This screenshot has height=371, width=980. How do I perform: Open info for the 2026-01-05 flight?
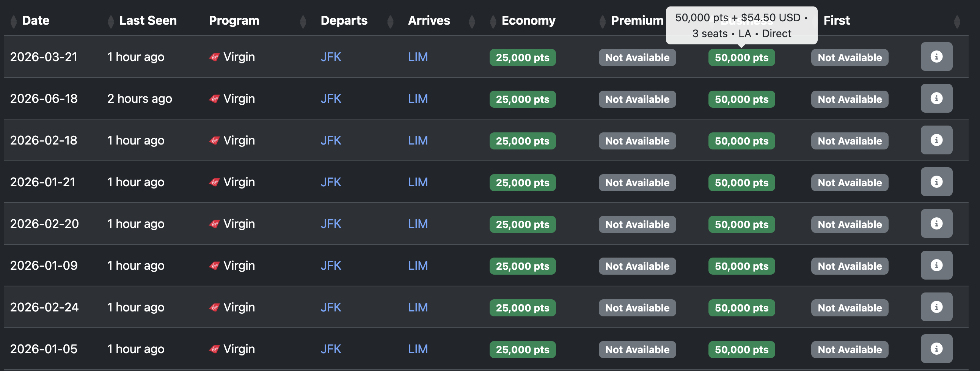936,349
